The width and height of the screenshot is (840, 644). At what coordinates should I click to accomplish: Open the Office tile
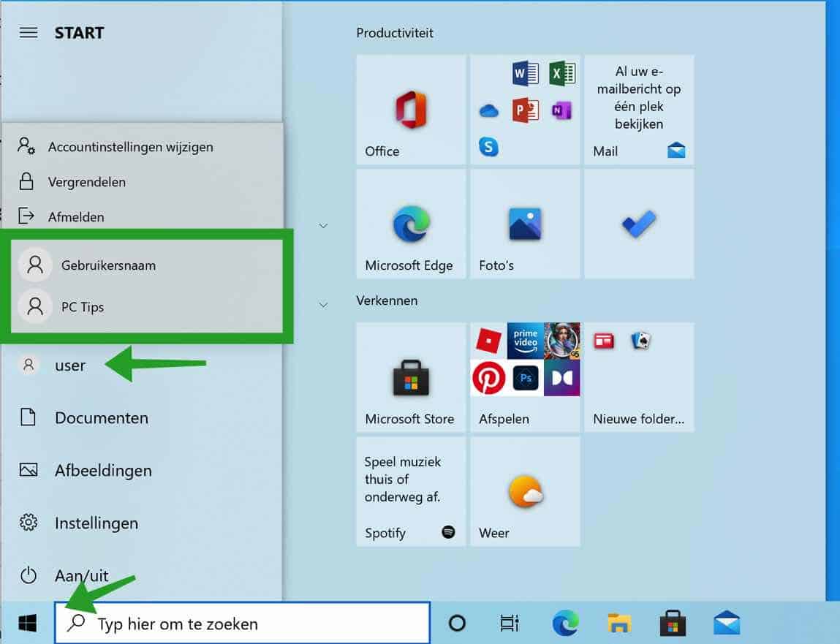pyautogui.click(x=410, y=110)
